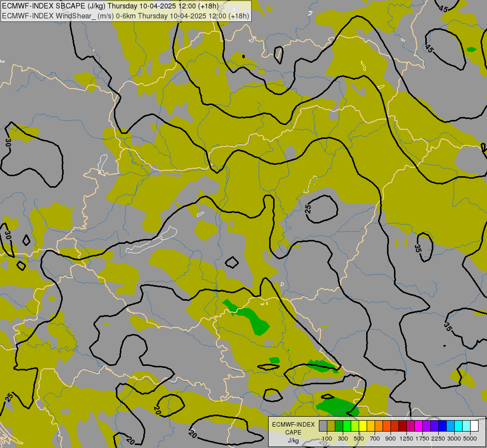This screenshot has height=448, width=487.
Task: Click the J/kg unit label in legend
Action: click(293, 441)
